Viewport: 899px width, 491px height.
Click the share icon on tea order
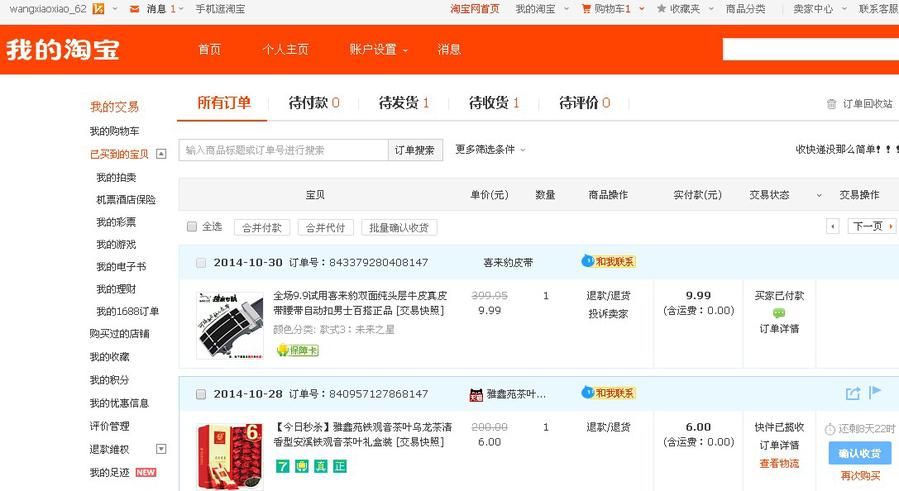[x=853, y=393]
